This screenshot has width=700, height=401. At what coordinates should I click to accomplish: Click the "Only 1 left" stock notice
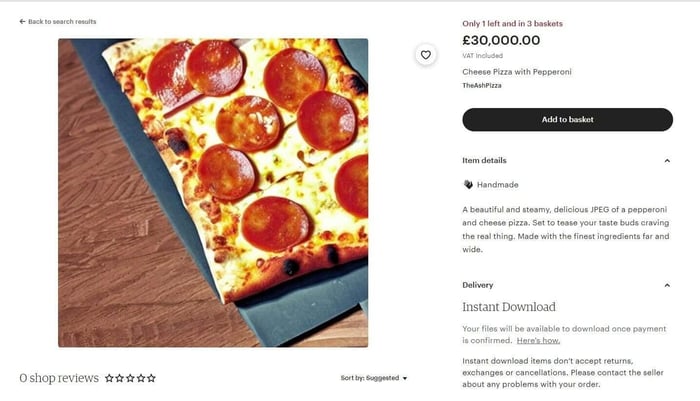[x=512, y=22]
